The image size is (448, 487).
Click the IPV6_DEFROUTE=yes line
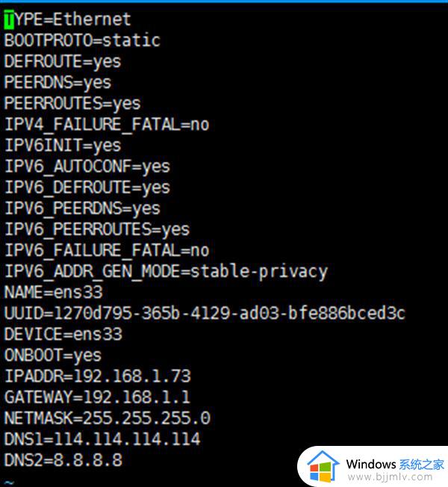[87, 187]
